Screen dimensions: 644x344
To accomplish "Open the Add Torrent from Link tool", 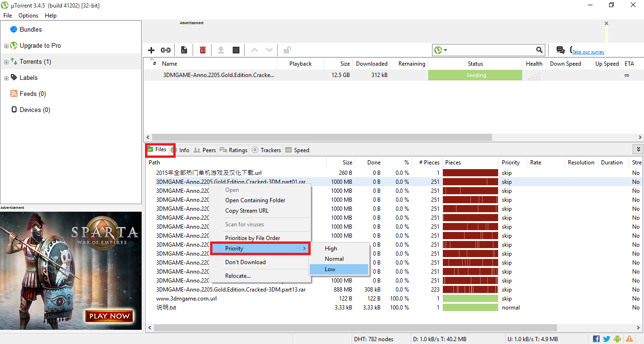I will pyautogui.click(x=166, y=50).
